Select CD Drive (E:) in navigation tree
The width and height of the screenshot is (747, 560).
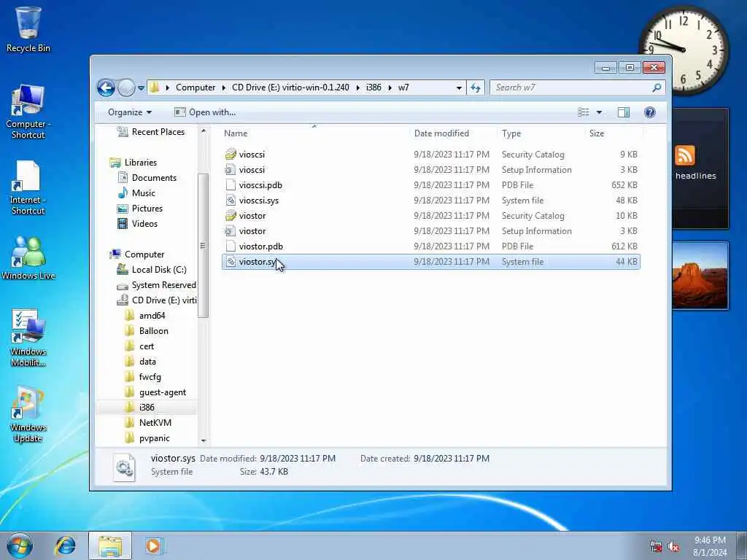[x=157, y=300]
